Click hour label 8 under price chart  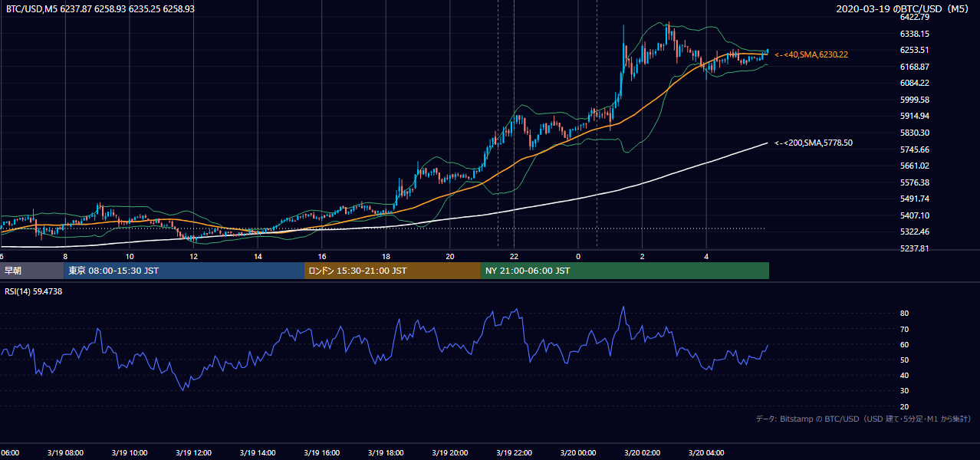pos(65,256)
